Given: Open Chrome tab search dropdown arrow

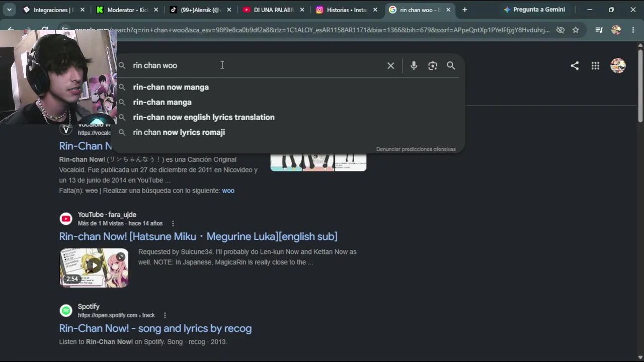Looking at the screenshot, I should [x=9, y=10].
